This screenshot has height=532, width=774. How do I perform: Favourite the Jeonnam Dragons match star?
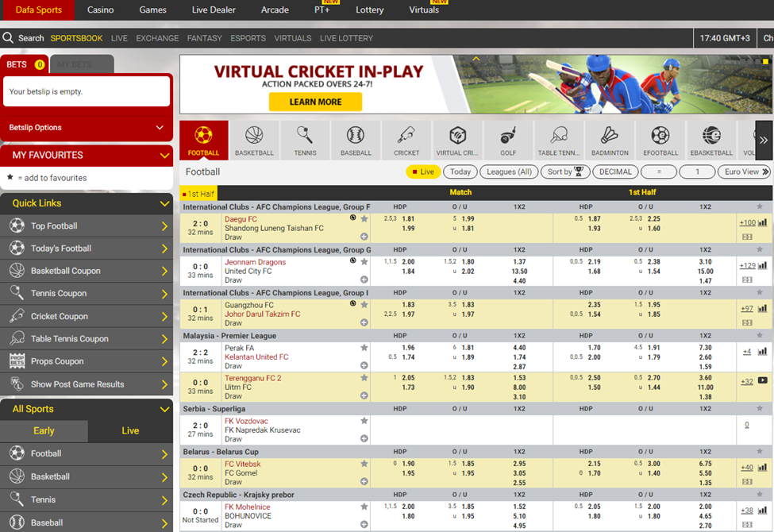pos(364,262)
